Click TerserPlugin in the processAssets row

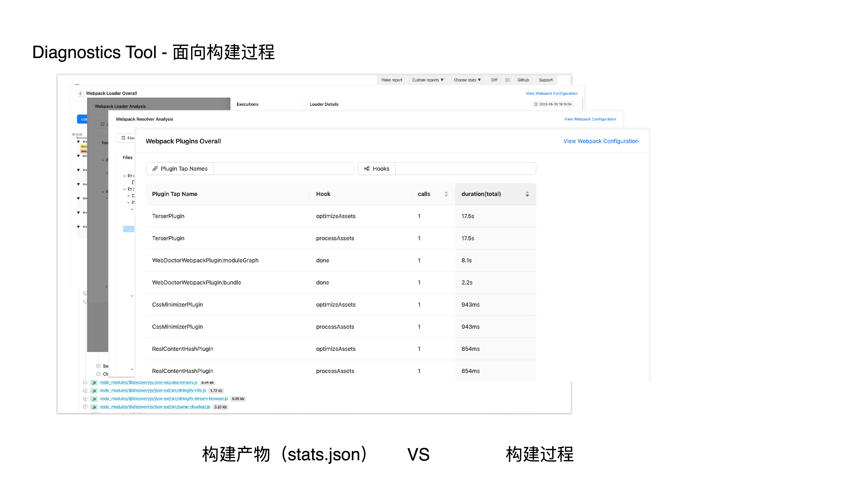coord(168,238)
